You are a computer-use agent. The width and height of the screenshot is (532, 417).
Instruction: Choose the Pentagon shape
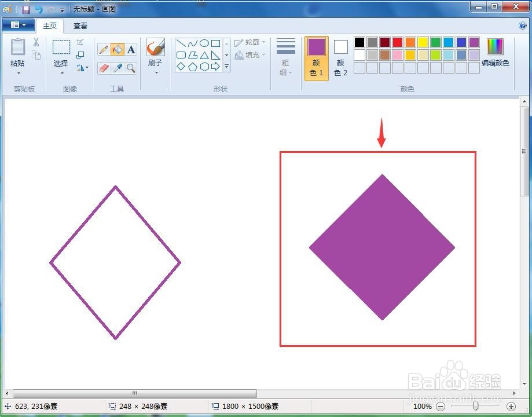(193, 67)
